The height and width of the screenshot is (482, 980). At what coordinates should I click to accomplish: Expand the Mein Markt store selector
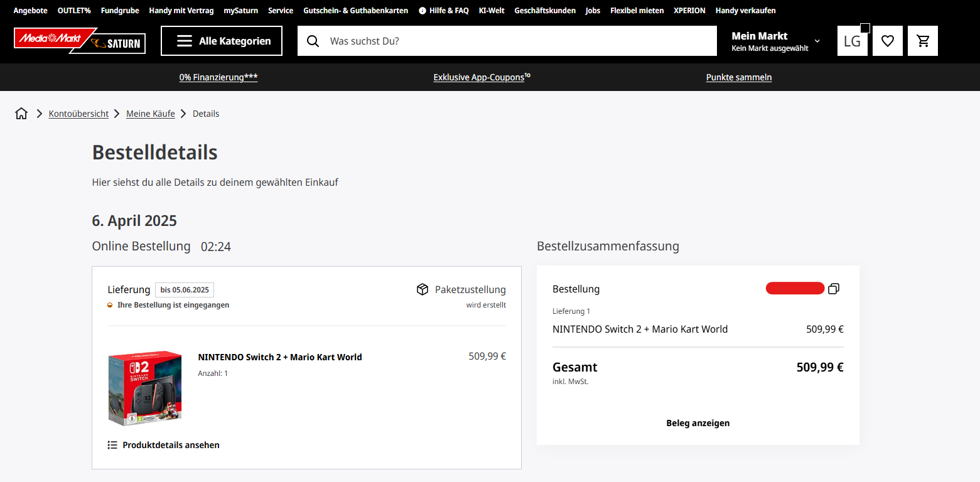775,41
